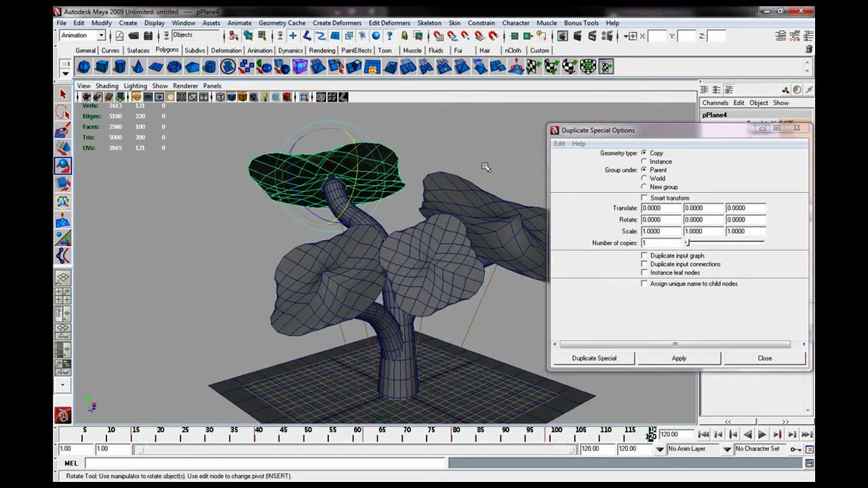
Task: Switch to four-view layout
Action: pos(62,296)
